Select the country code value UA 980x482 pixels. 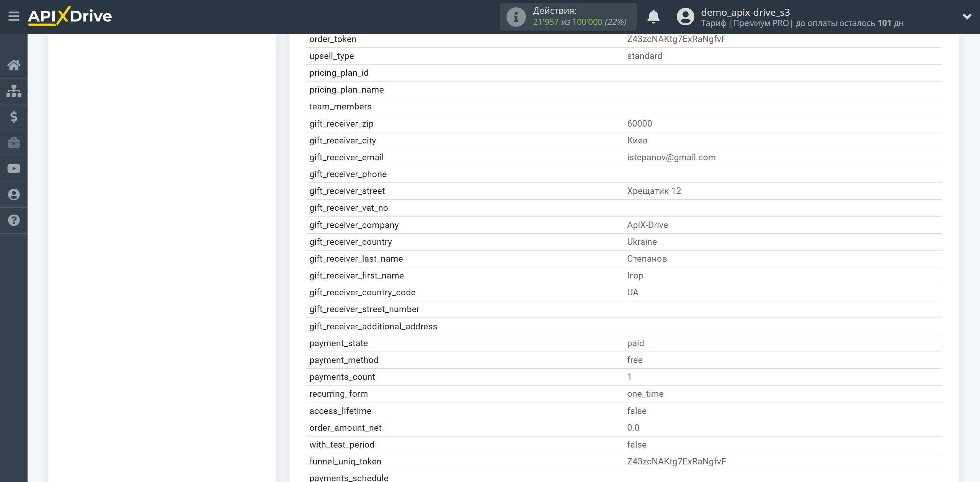click(x=632, y=292)
